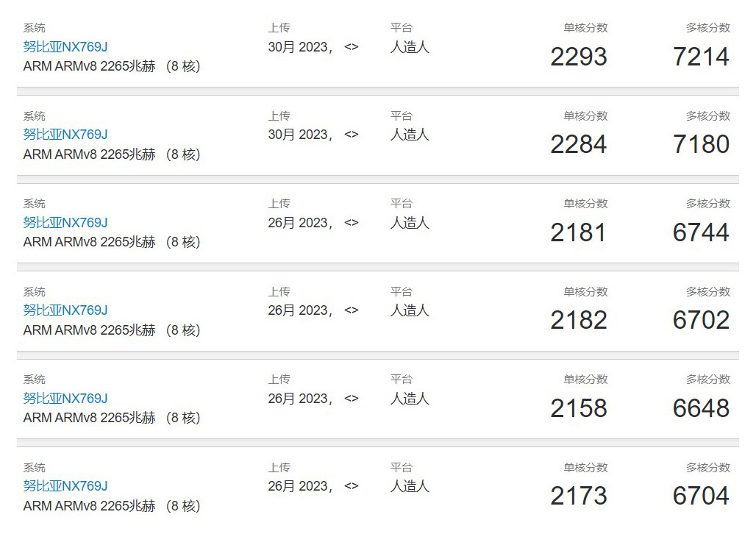This screenshot has height=559, width=756.
Task: Click the single-core score 2181
Action: pyautogui.click(x=579, y=232)
